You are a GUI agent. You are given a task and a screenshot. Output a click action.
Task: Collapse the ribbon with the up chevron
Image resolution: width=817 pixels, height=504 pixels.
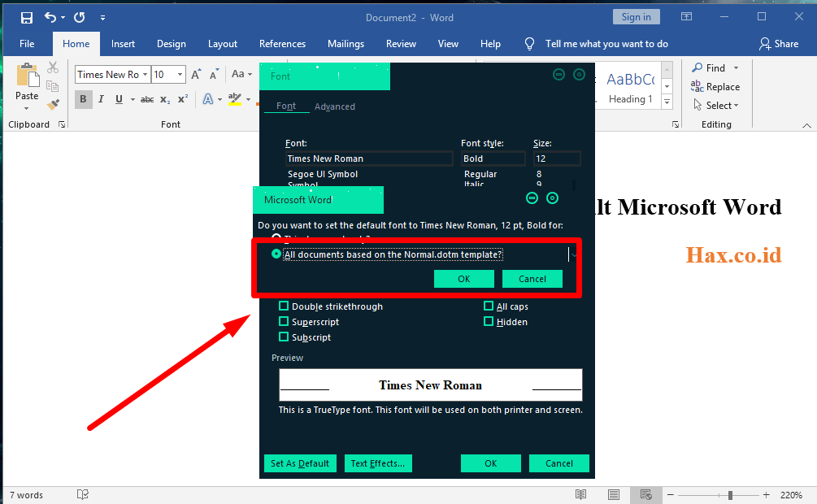[x=806, y=125]
